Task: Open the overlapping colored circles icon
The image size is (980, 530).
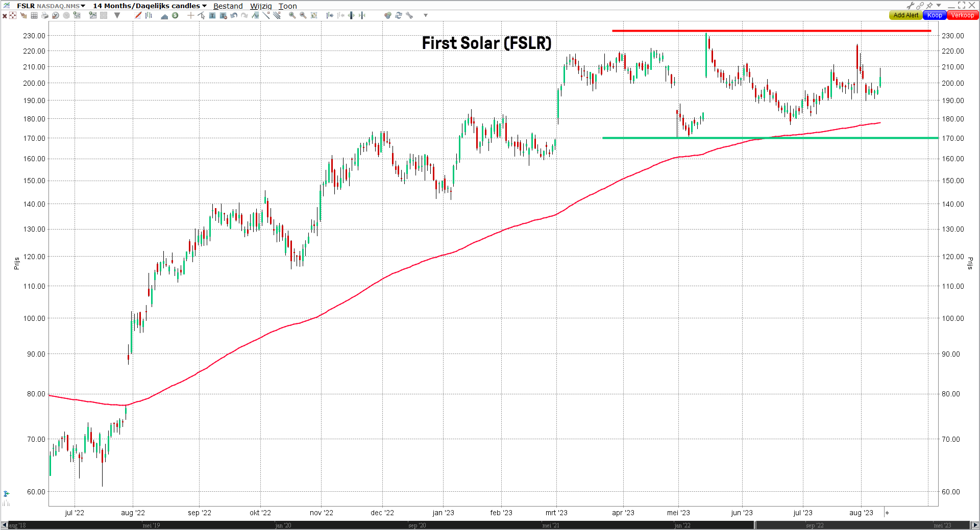Action: 388,15
